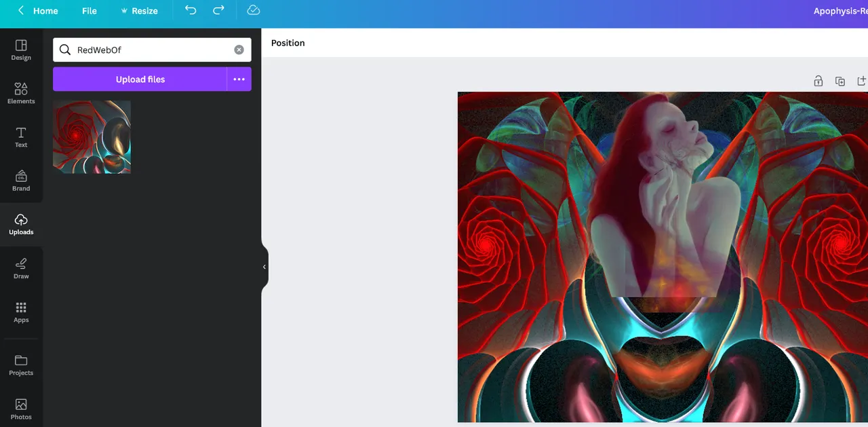Open the Text side panel

[x=21, y=137]
